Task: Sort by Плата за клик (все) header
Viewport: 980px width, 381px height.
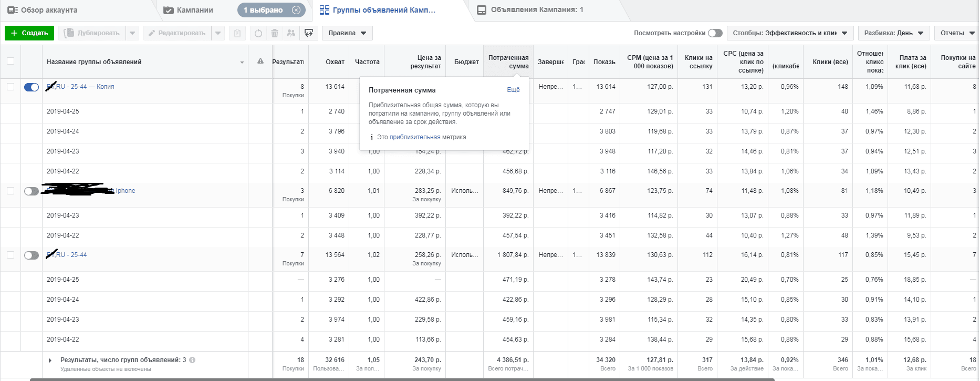Action: pos(909,62)
